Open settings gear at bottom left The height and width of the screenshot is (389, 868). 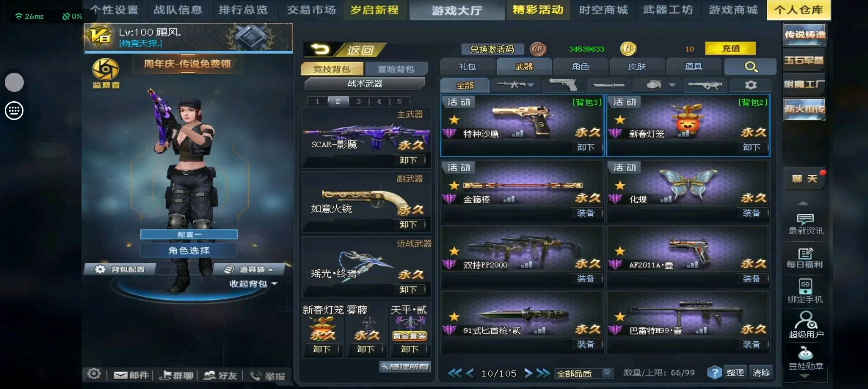click(x=94, y=374)
